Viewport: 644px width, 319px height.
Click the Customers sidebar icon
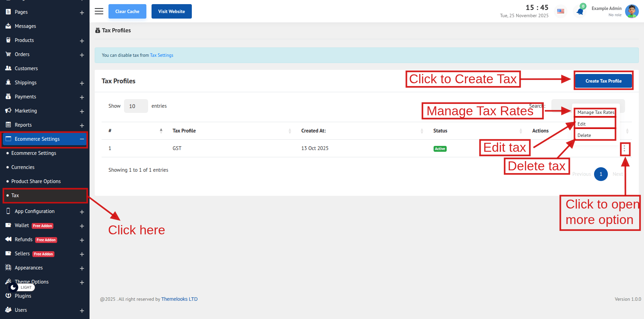pos(8,68)
